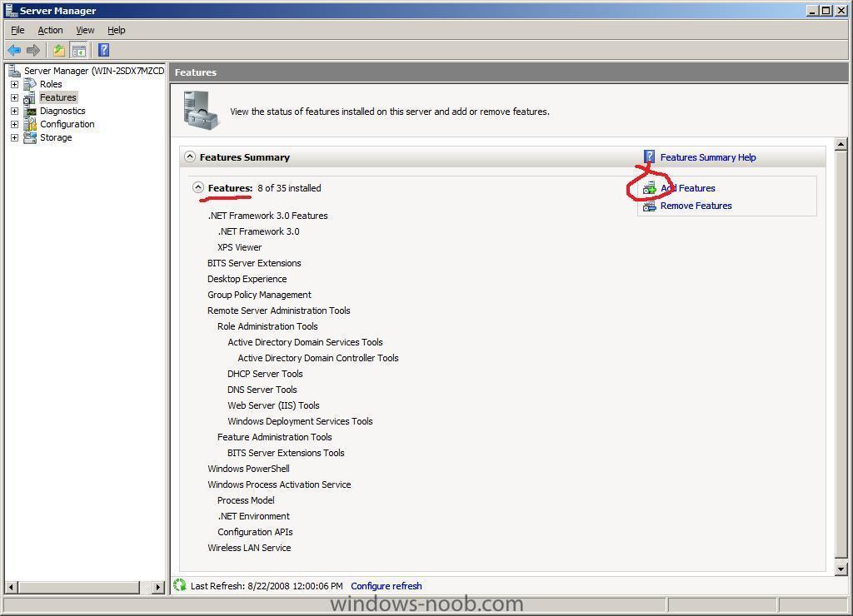The height and width of the screenshot is (616, 853).
Task: Click 'Wireless LAN Service' text
Action: point(249,548)
